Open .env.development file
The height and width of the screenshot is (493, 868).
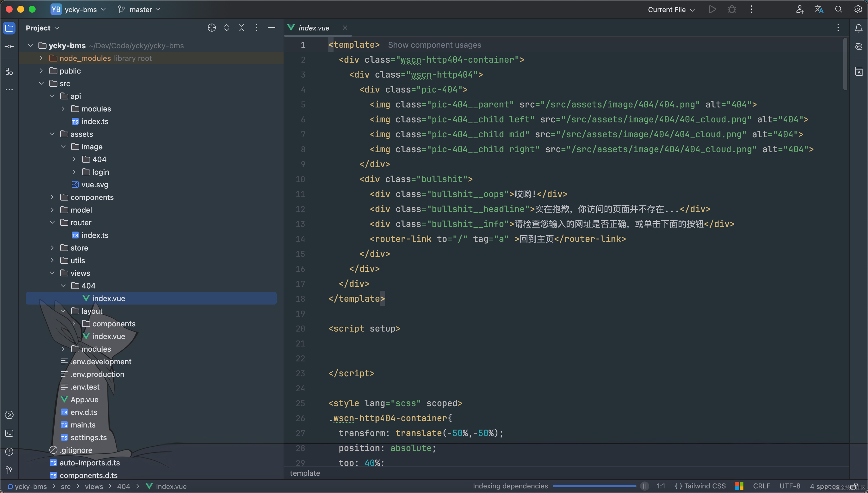pos(96,362)
